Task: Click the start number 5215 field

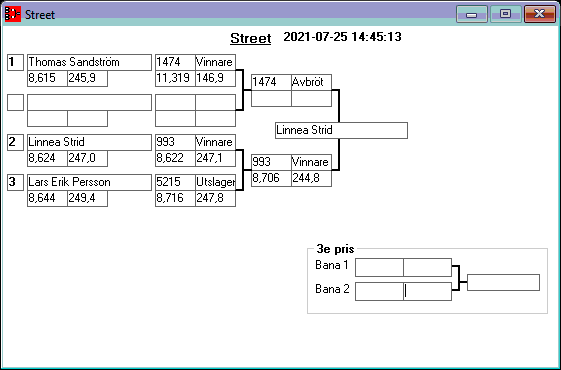Action: (175, 182)
